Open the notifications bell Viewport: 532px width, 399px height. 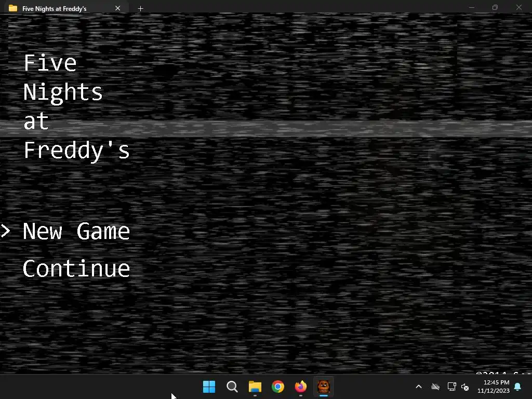[518, 387]
